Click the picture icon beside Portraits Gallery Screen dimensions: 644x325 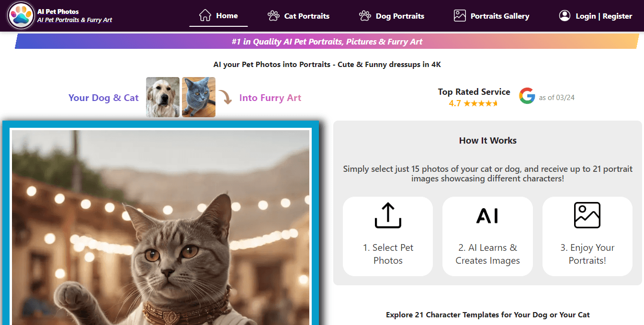pos(460,15)
